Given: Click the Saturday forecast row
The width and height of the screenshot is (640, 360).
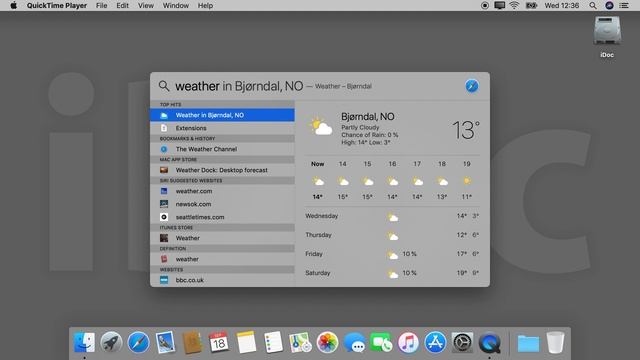Looking at the screenshot, I should (x=392, y=273).
